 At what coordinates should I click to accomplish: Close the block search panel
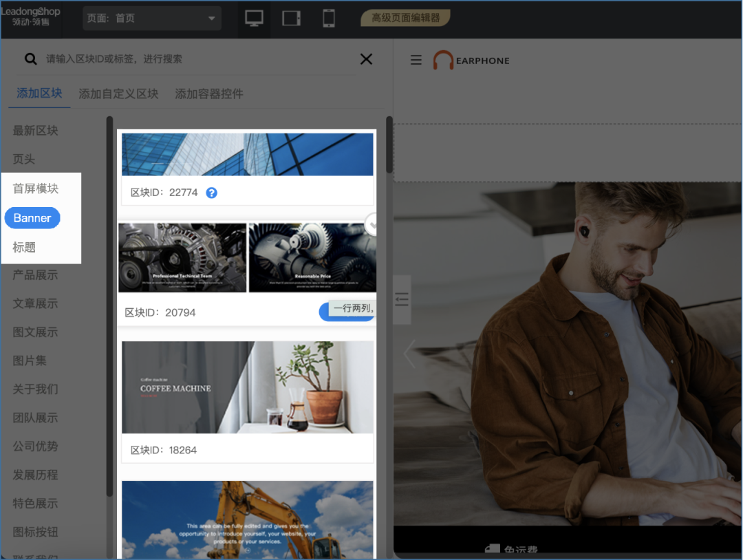(x=366, y=59)
